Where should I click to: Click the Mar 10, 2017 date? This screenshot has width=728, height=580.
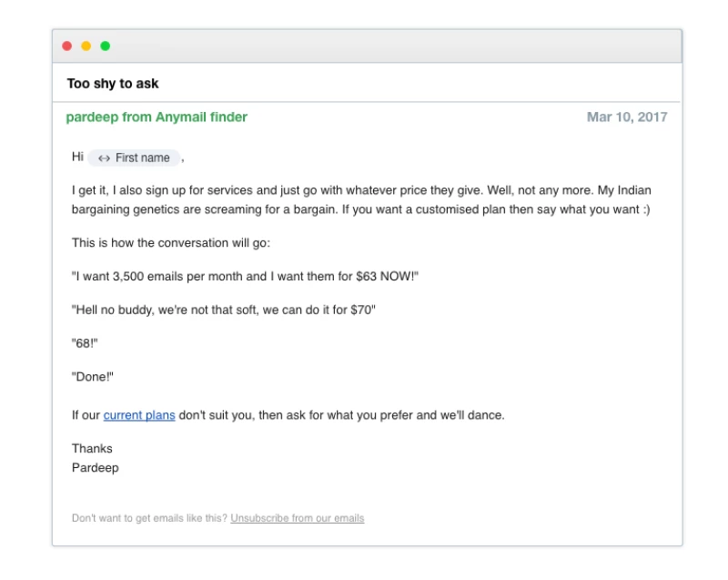coord(626,117)
